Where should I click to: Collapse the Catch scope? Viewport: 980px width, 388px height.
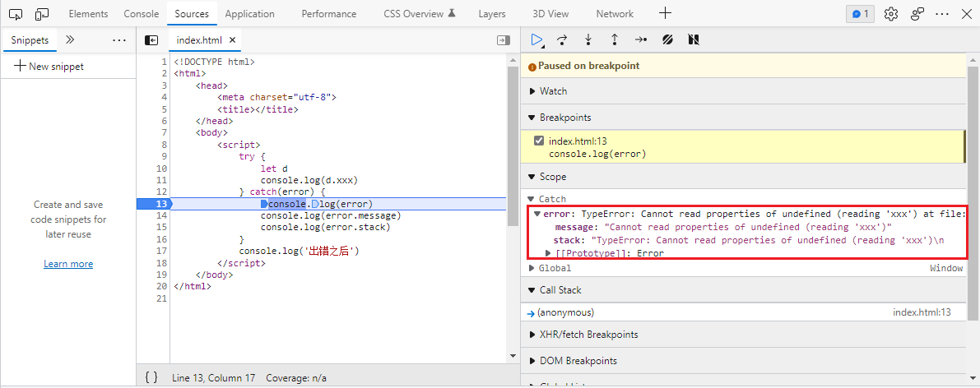(532, 199)
